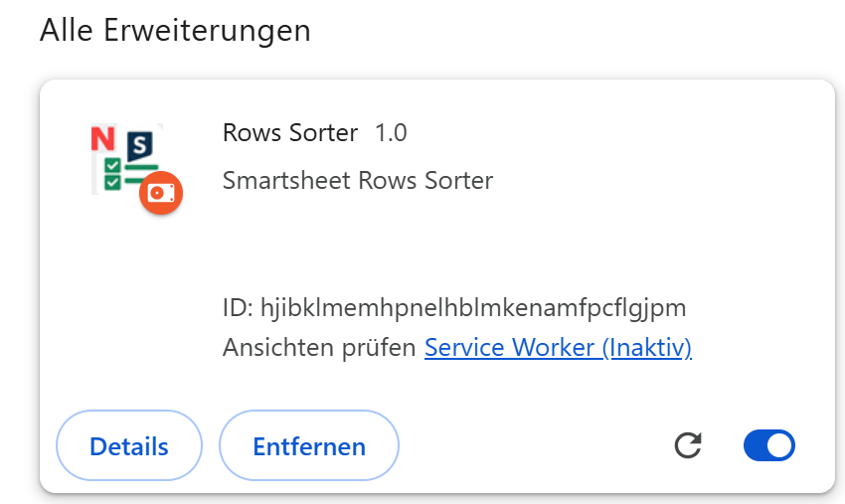Open Details for Rows Sorter
The height and width of the screenshot is (504, 845).
click(x=129, y=446)
